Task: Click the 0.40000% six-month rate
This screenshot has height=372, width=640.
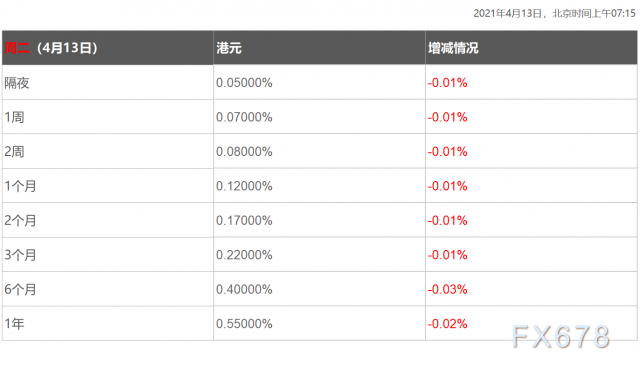Action: coord(244,290)
